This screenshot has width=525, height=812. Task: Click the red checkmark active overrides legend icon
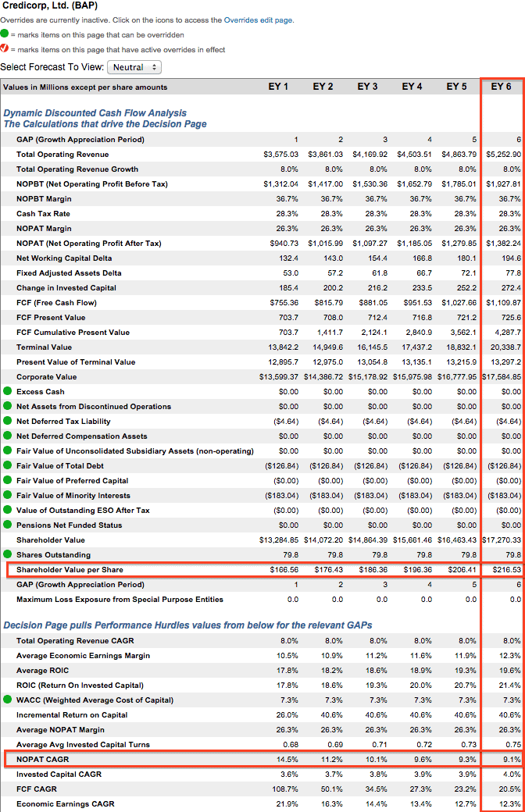[5, 48]
